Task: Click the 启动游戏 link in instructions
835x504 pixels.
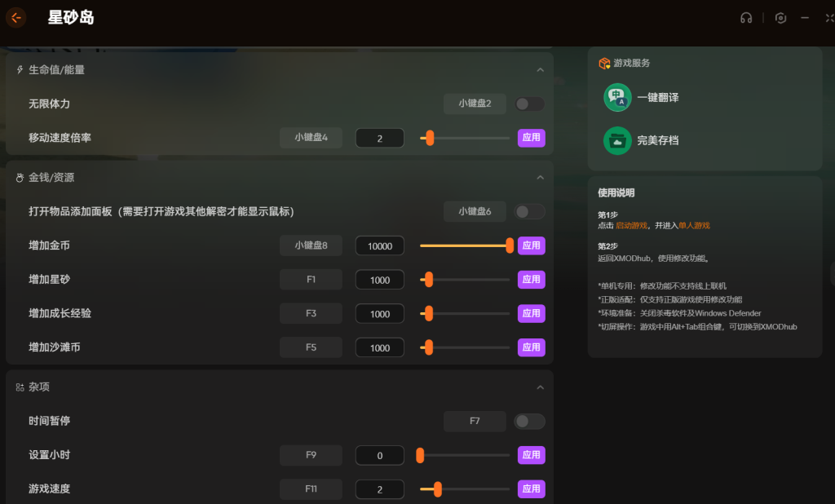Action: (x=632, y=225)
